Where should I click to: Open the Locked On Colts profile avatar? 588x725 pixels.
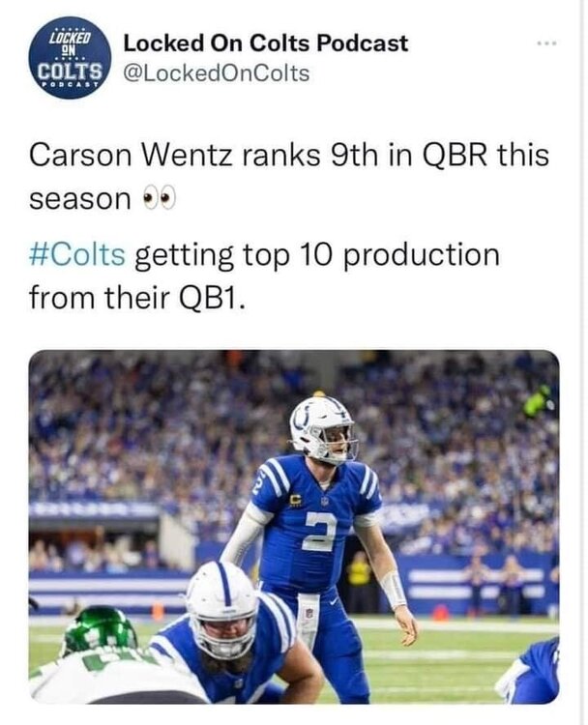tap(66, 57)
